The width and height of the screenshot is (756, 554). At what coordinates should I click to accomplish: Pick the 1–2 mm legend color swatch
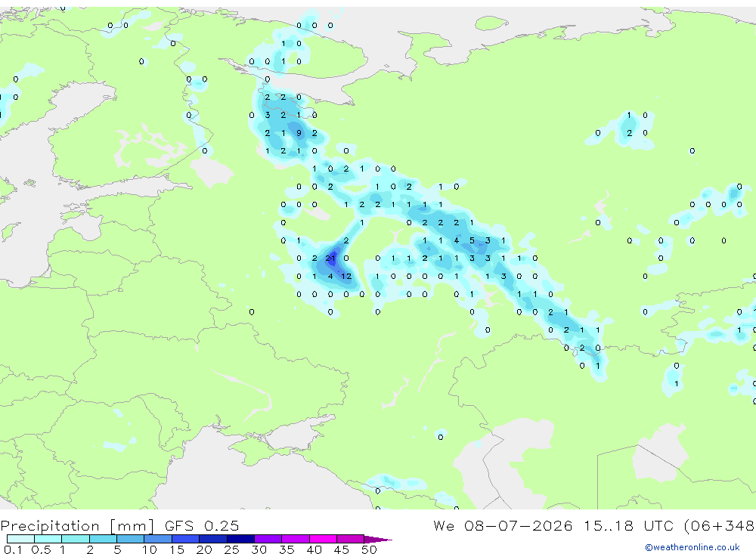pos(76,539)
